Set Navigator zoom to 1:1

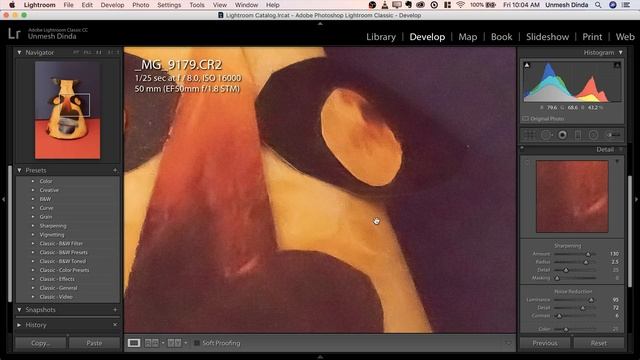[99, 53]
